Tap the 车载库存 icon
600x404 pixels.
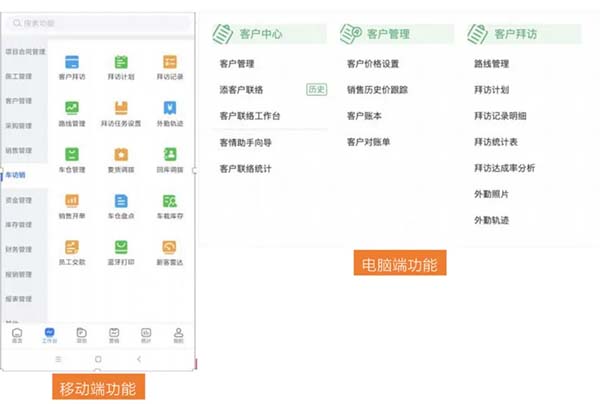pyautogui.click(x=170, y=200)
